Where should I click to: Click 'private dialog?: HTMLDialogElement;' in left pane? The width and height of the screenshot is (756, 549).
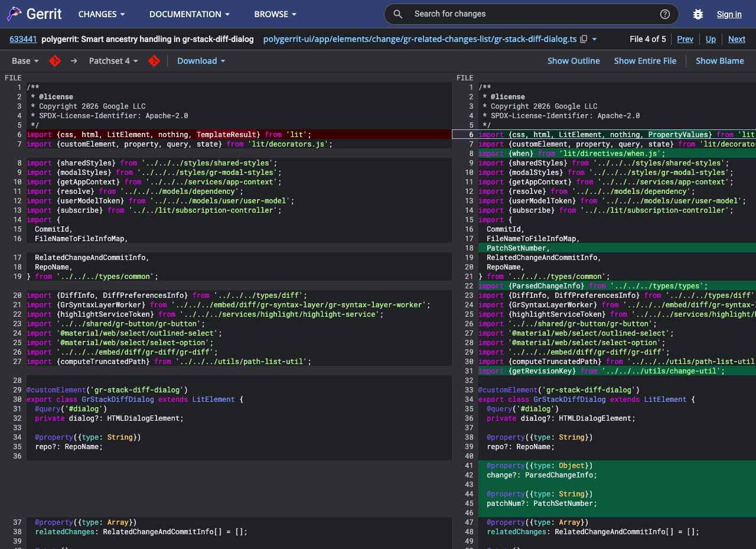coord(109,418)
